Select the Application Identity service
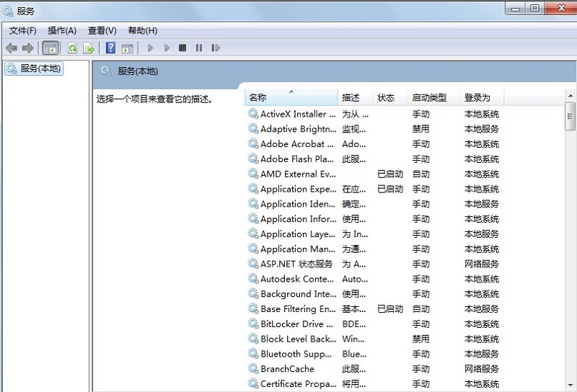Image resolution: width=577 pixels, height=392 pixels. [x=374, y=204]
